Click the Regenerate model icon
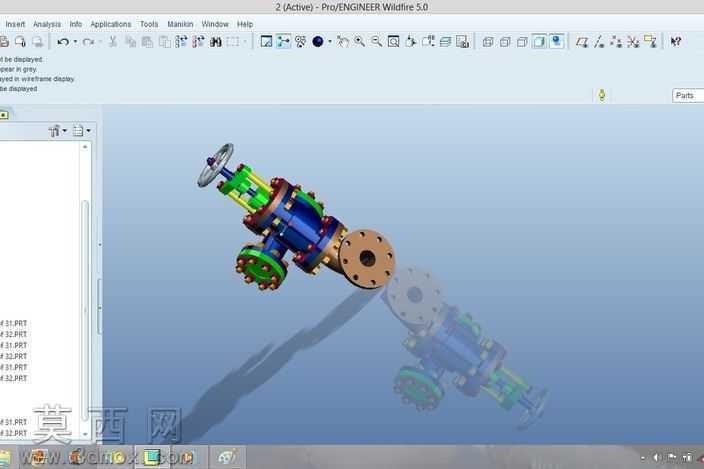 point(181,42)
